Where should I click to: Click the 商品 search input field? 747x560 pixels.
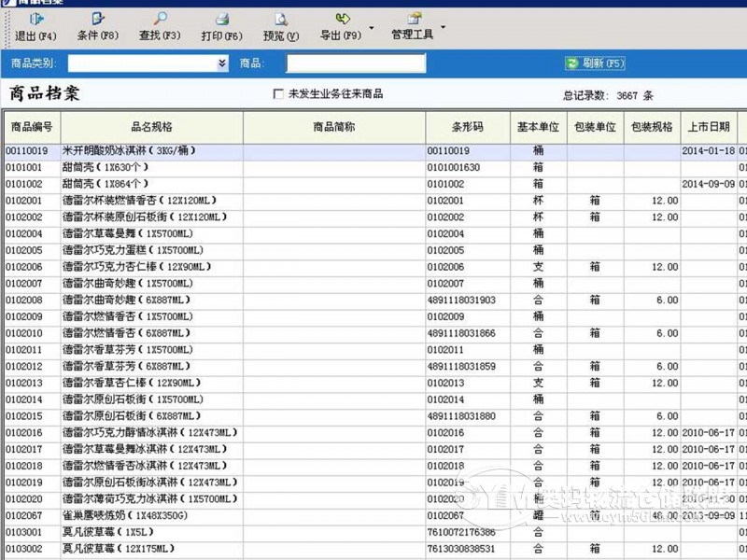click(x=356, y=63)
